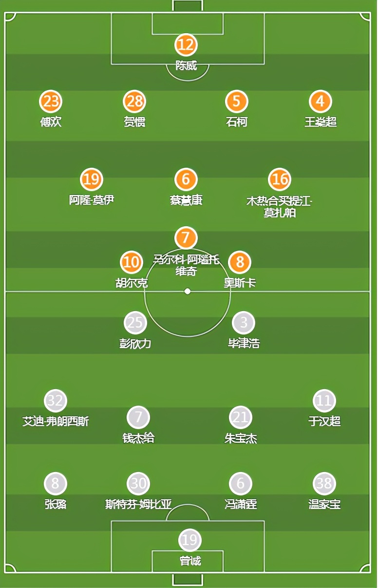Click the orange number 28 player badge

click(134, 102)
